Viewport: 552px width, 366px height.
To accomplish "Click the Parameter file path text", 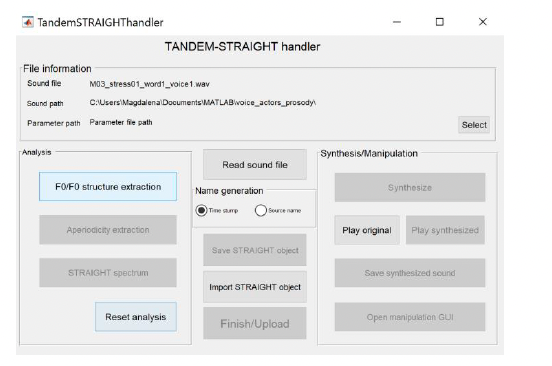I will coord(121,122).
